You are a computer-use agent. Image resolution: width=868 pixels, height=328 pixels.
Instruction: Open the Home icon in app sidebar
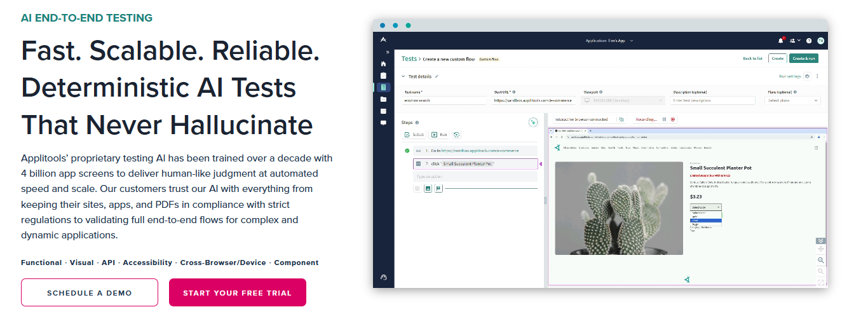tap(383, 64)
